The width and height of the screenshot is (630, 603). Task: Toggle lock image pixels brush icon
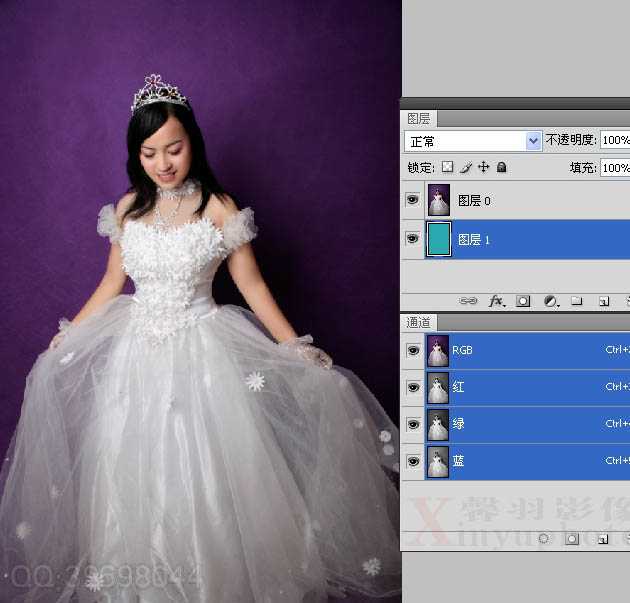click(x=465, y=167)
